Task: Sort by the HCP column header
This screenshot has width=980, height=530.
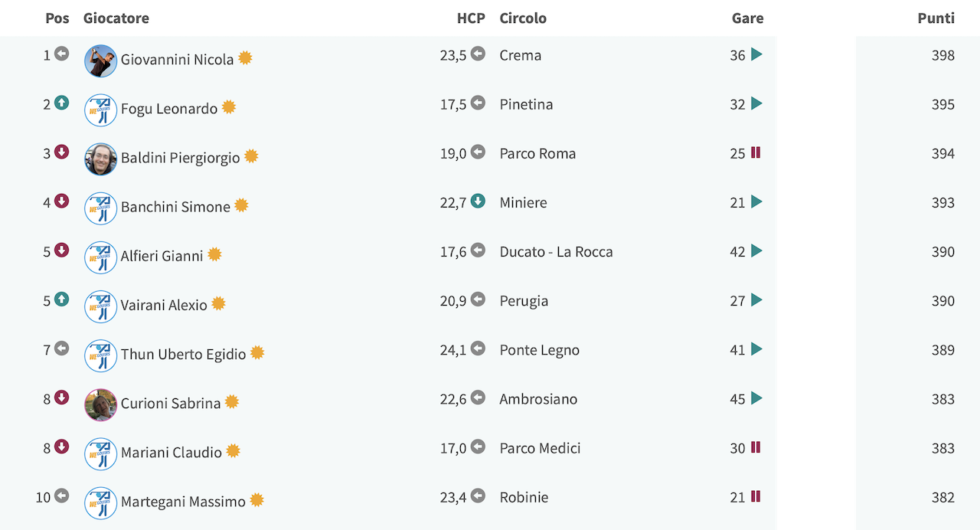Action: point(471,18)
